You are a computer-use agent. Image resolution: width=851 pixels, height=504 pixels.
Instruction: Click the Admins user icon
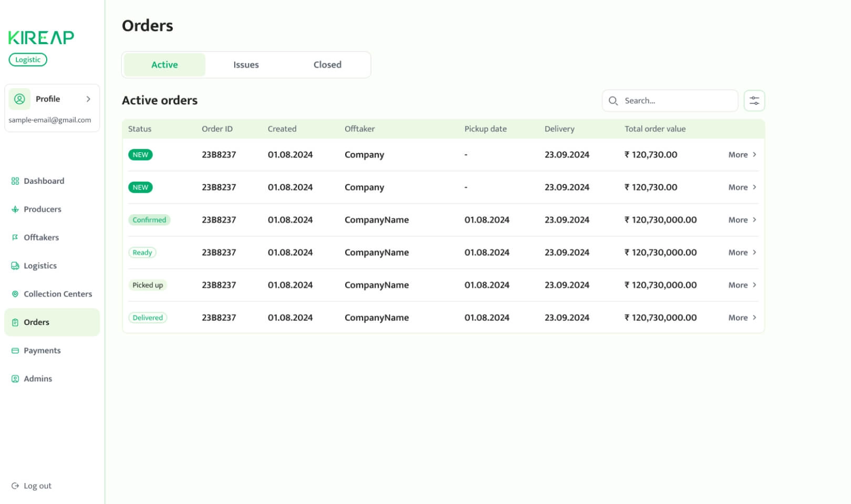point(15,379)
